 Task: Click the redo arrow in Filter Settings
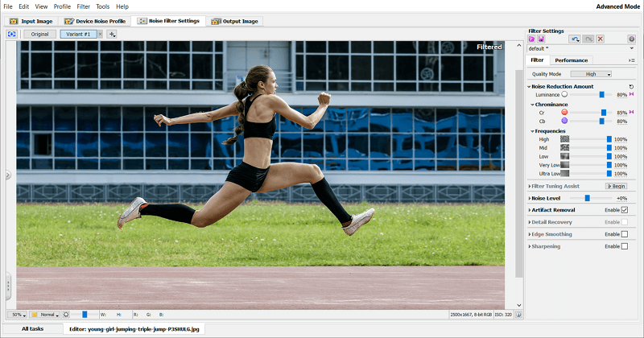(588, 39)
